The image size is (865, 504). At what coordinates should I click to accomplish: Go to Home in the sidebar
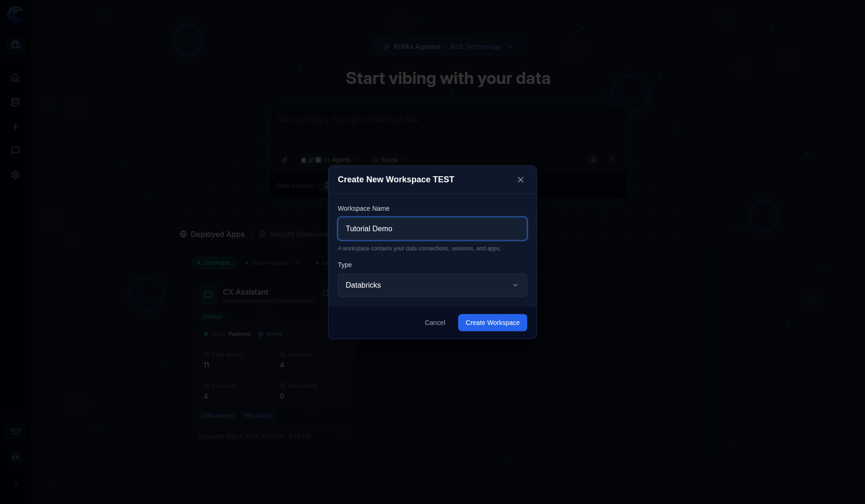tap(15, 78)
